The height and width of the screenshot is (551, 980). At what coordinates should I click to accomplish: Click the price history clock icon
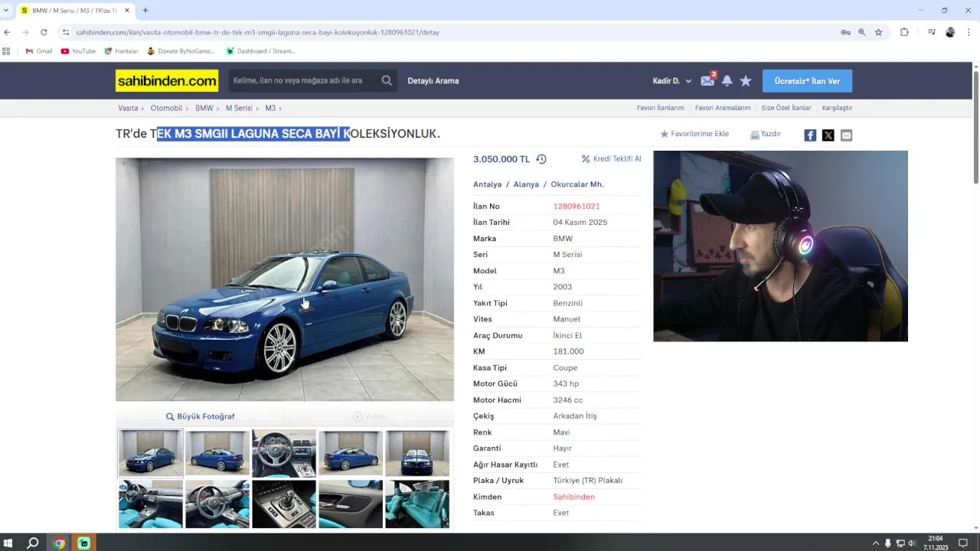(541, 159)
